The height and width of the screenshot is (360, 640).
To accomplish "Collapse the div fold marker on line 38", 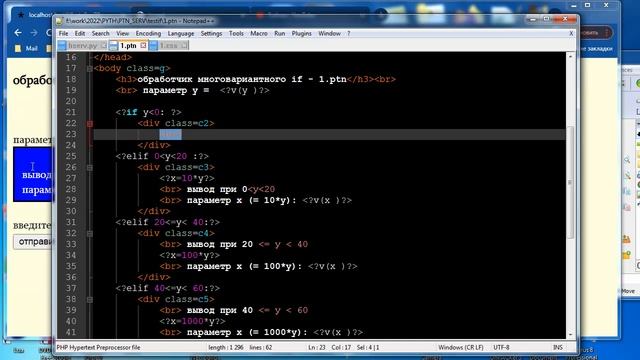I will [x=90, y=300].
